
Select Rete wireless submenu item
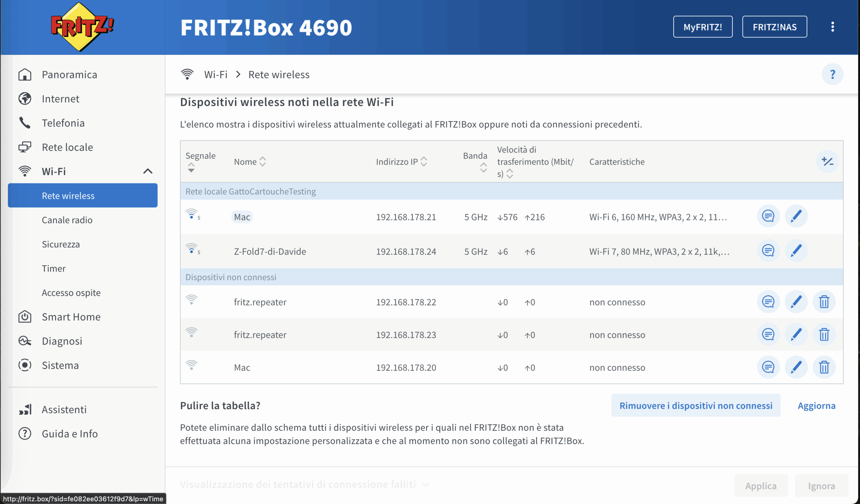[83, 195]
